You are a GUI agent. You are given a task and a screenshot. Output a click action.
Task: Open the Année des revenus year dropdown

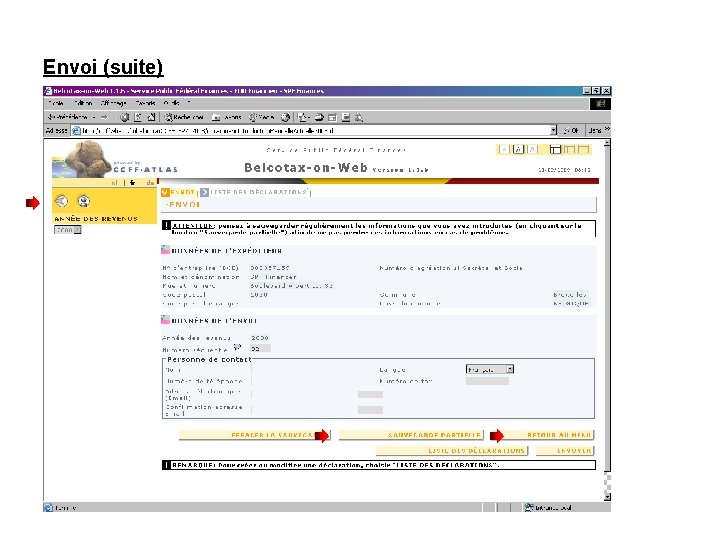68,230
